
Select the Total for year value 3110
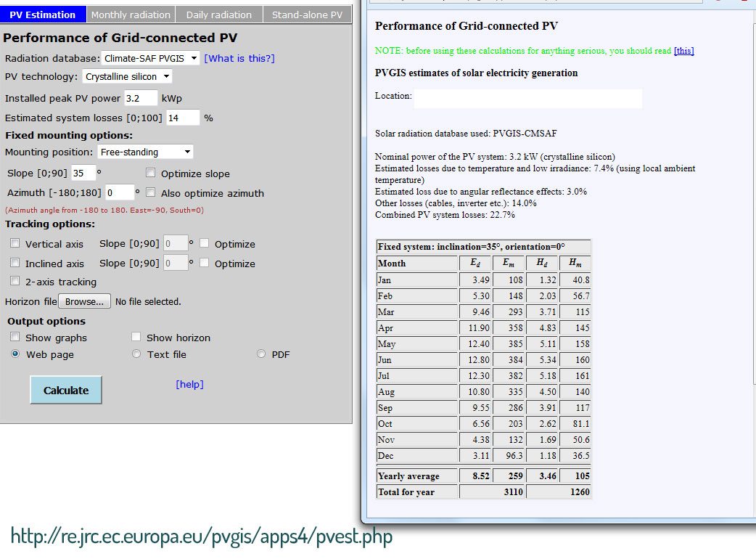click(x=513, y=492)
